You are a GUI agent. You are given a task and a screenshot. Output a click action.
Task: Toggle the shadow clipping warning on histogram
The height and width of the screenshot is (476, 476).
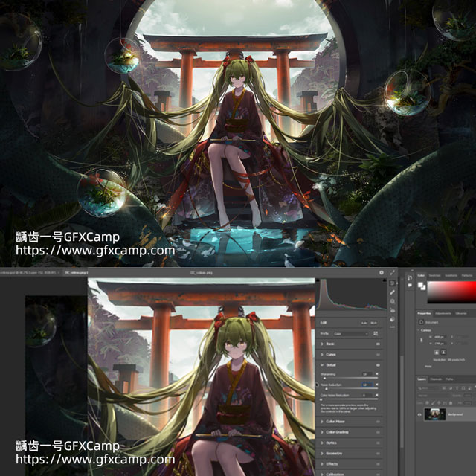click(x=318, y=280)
